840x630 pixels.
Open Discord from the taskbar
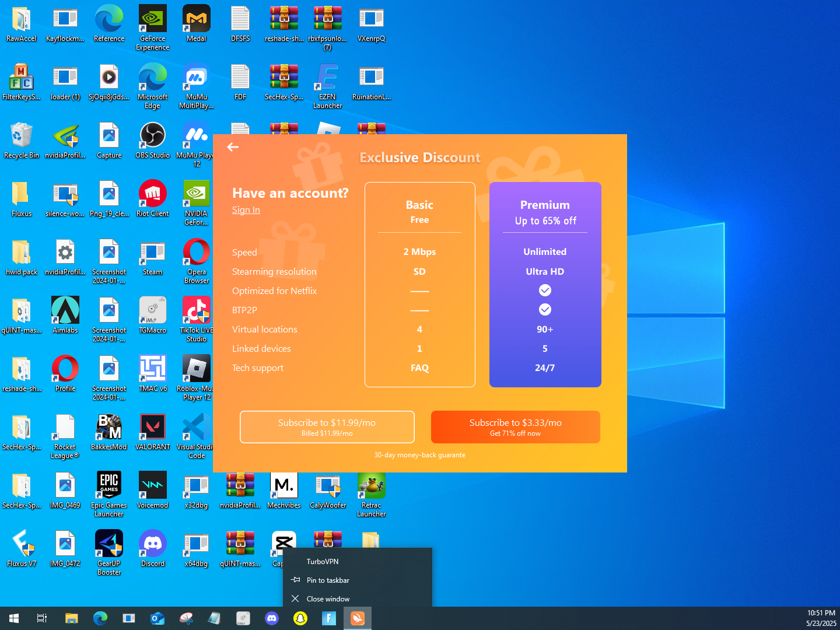pyautogui.click(x=272, y=618)
